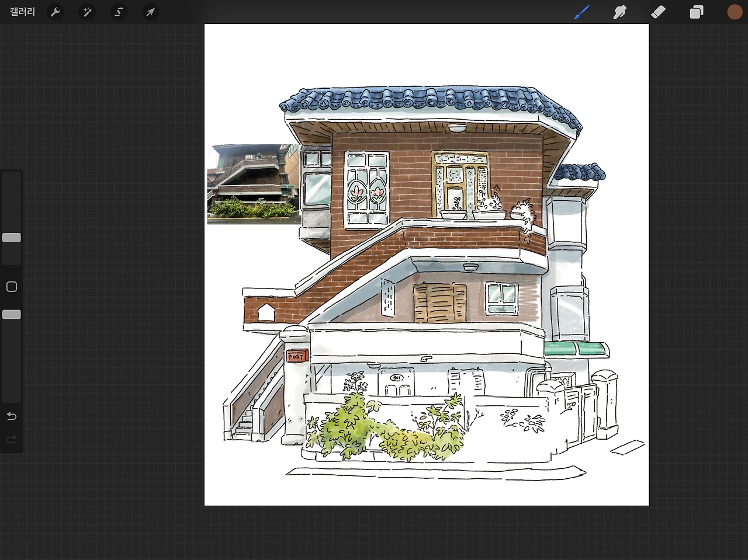Undo the last stroke
This screenshot has width=748, height=560.
pos(12,416)
